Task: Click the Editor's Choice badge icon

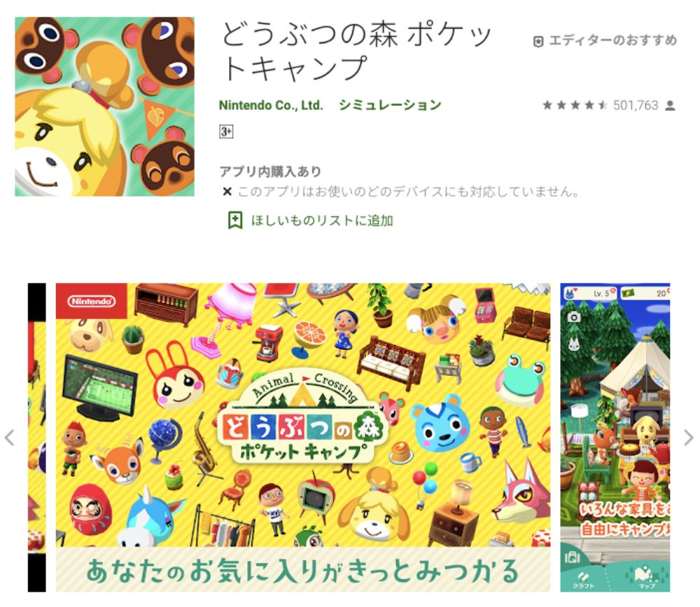Action: (538, 41)
